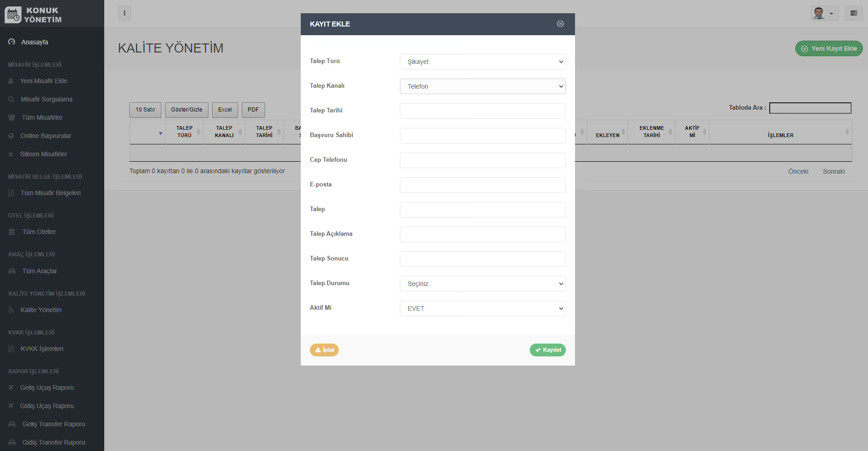The width and height of the screenshot is (868, 451).
Task: Sort table by Aktif Mi column arrows
Action: point(704,132)
